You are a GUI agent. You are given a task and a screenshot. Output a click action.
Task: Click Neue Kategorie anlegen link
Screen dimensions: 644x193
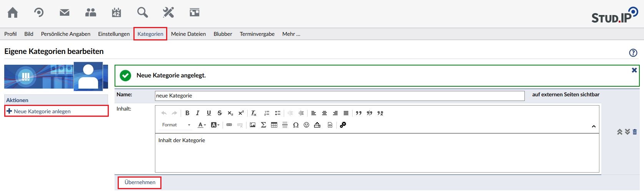[42, 111]
